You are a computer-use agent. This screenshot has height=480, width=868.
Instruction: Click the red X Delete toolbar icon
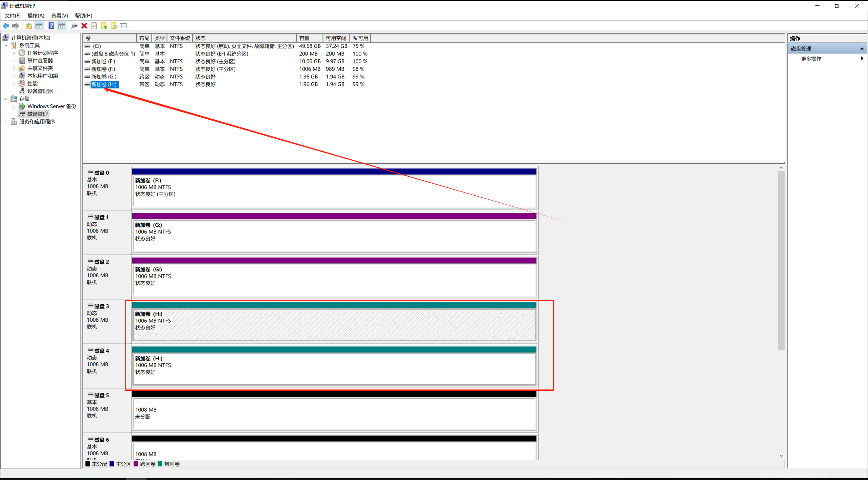pos(84,26)
